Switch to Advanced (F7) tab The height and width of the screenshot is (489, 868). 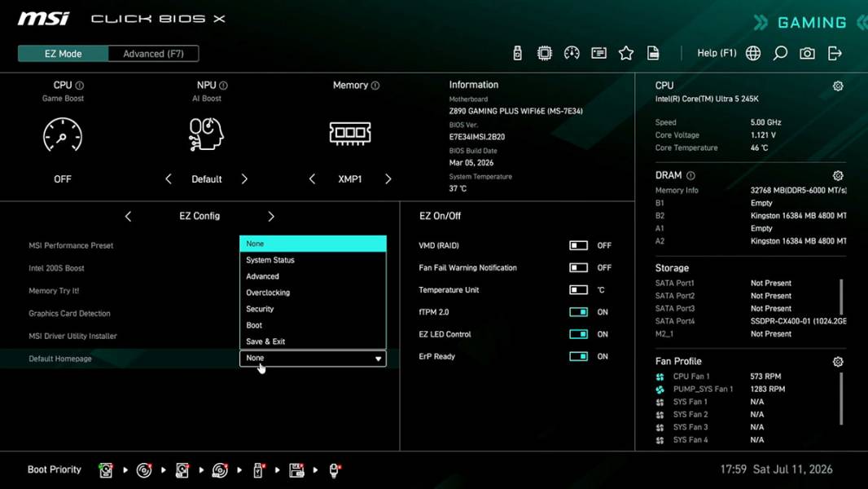pyautogui.click(x=153, y=54)
